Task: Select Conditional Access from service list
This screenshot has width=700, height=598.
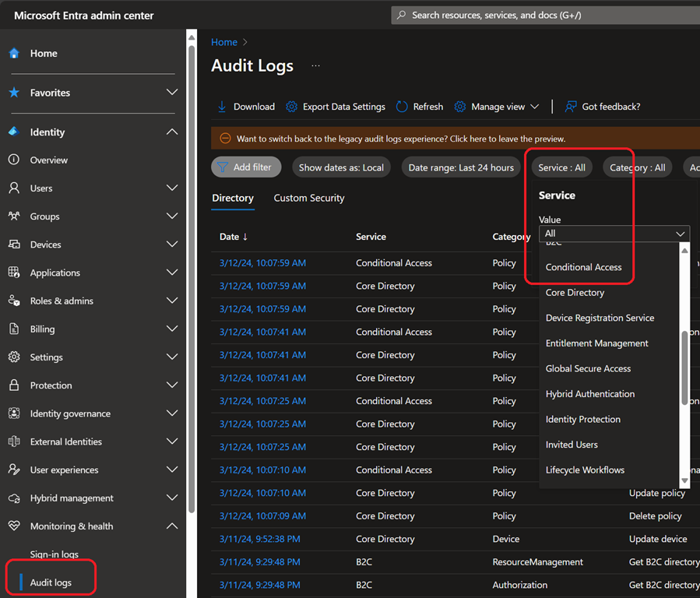Action: point(583,267)
